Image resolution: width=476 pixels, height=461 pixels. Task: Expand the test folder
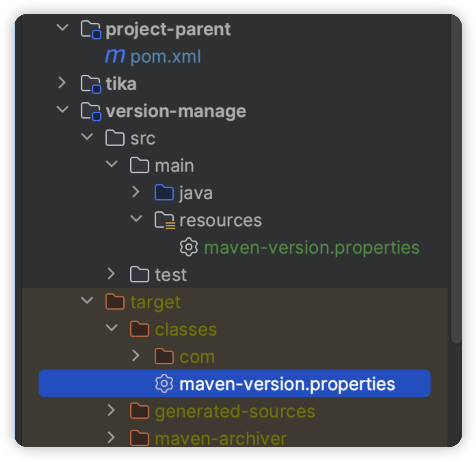111,273
